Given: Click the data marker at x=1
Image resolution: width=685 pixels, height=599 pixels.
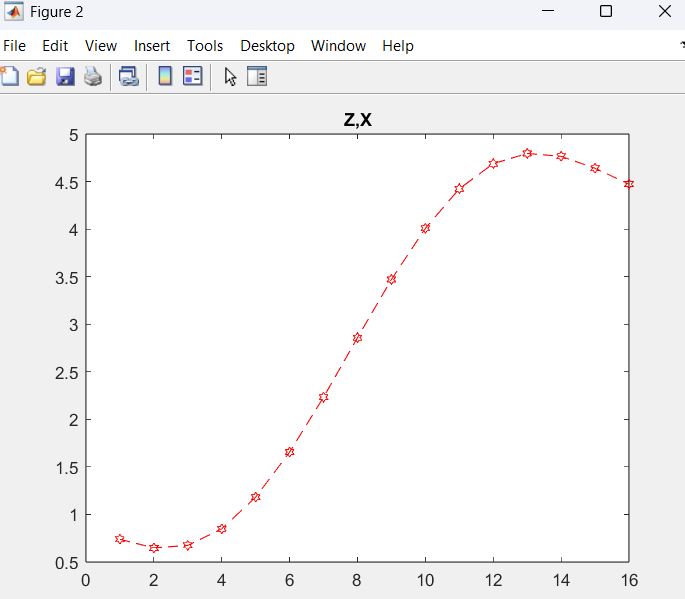Looking at the screenshot, I should pyautogui.click(x=120, y=539).
